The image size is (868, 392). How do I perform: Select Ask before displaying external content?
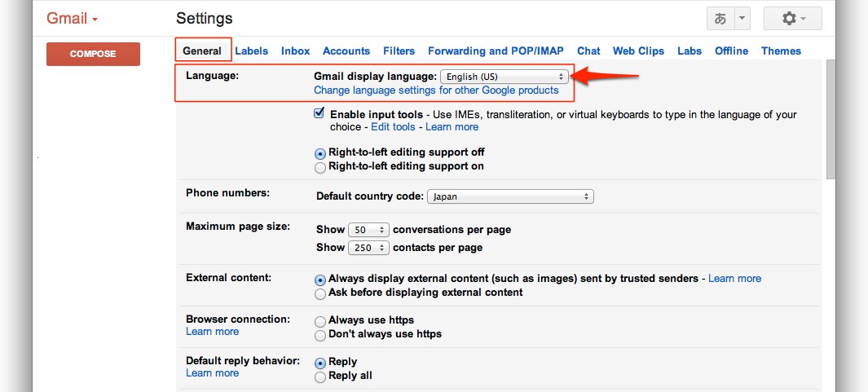point(320,294)
